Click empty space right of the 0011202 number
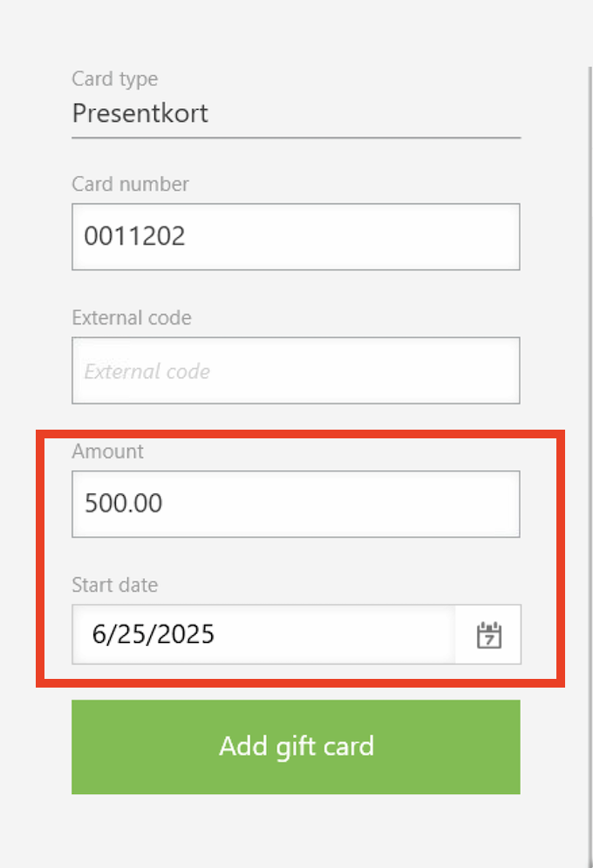The image size is (593, 868). 352,237
